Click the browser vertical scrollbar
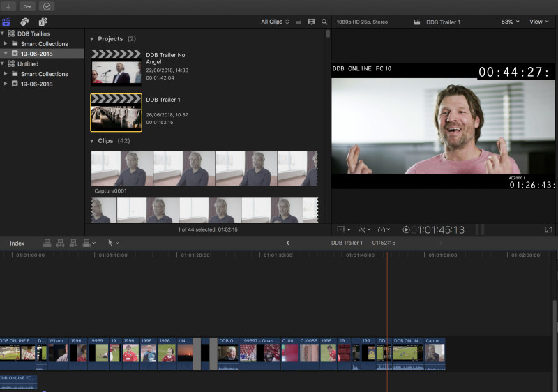The image size is (558, 392). [x=328, y=33]
